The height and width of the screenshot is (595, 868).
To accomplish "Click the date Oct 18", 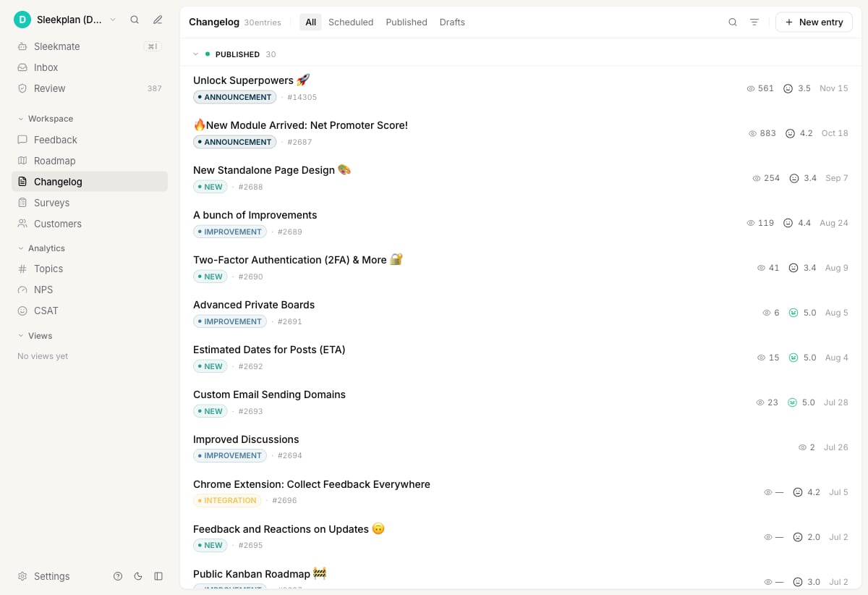I will point(835,133).
